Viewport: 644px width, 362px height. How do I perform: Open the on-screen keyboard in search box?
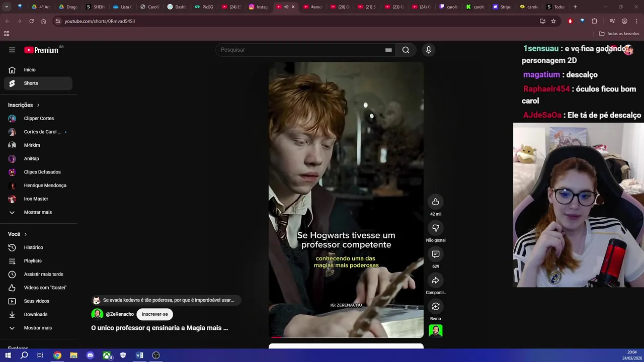pos(388,50)
